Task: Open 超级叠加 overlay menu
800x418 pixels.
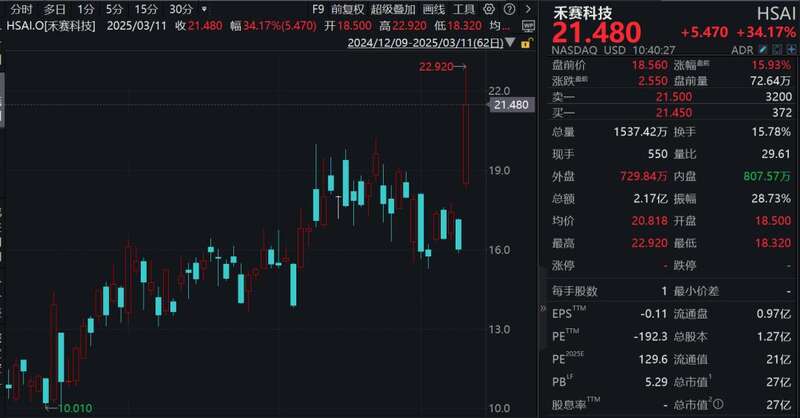Action: pos(393,9)
